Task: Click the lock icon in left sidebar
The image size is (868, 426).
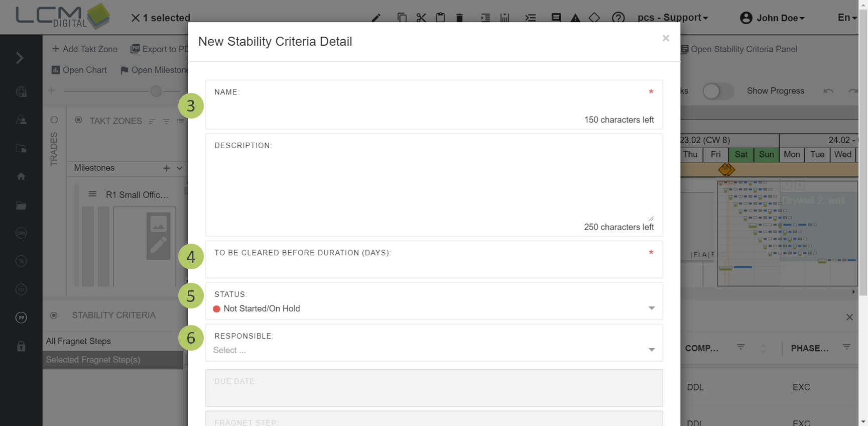Action: pos(21,346)
